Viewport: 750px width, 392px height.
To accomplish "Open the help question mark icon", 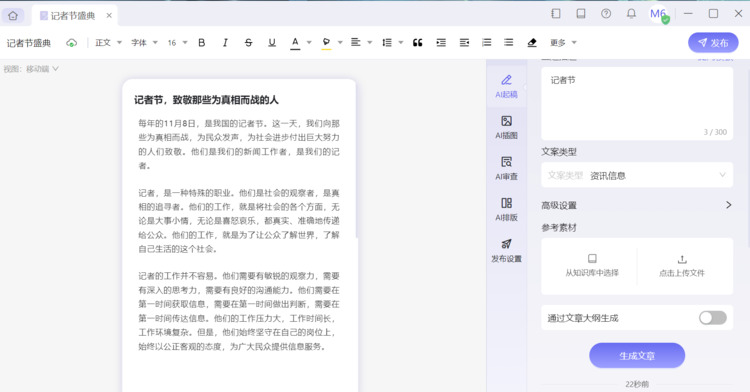I will [x=606, y=14].
